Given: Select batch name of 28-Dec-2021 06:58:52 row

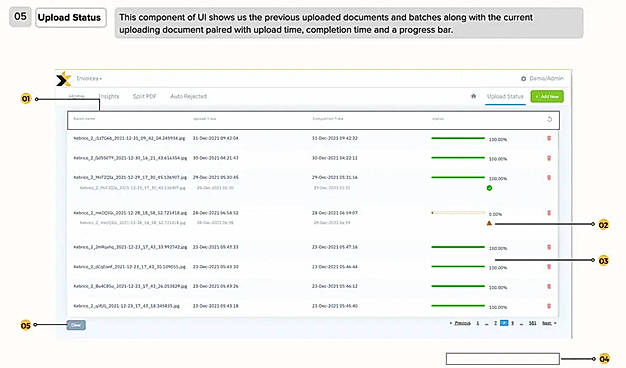Looking at the screenshot, I should tap(130, 213).
